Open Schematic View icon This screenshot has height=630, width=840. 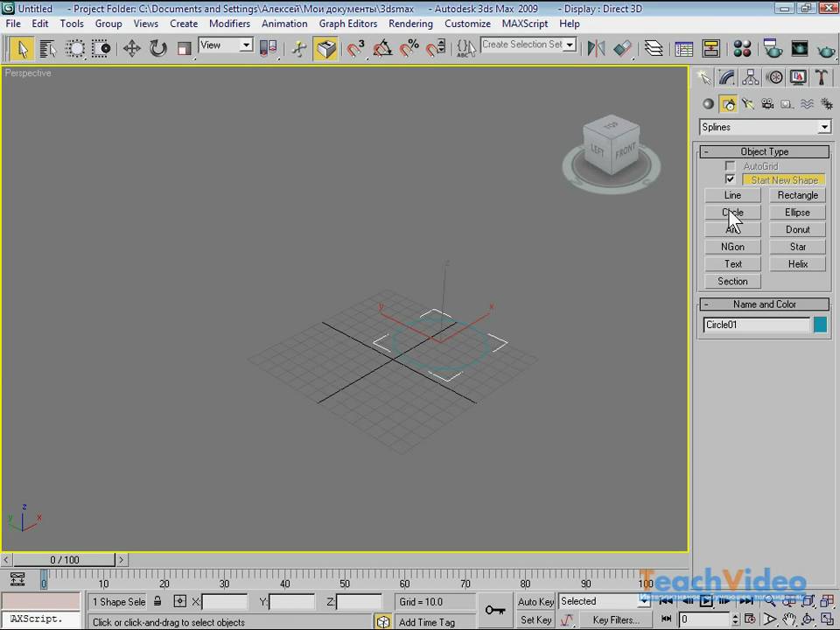click(710, 49)
